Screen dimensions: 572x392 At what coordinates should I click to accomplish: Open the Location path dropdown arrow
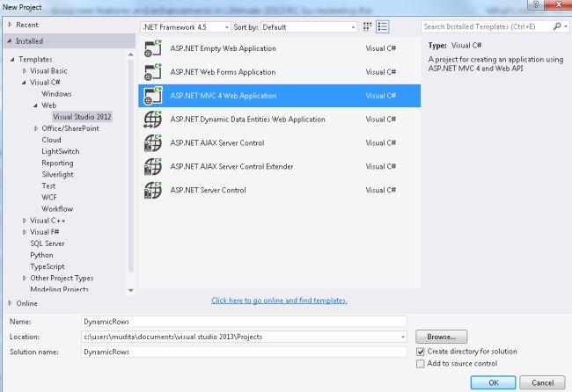[403, 337]
